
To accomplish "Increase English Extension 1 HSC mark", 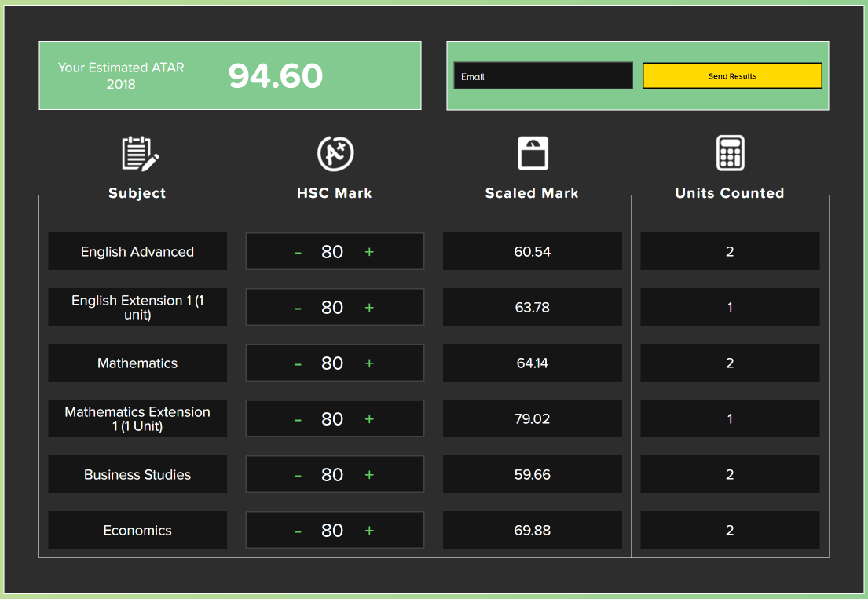I will point(369,308).
